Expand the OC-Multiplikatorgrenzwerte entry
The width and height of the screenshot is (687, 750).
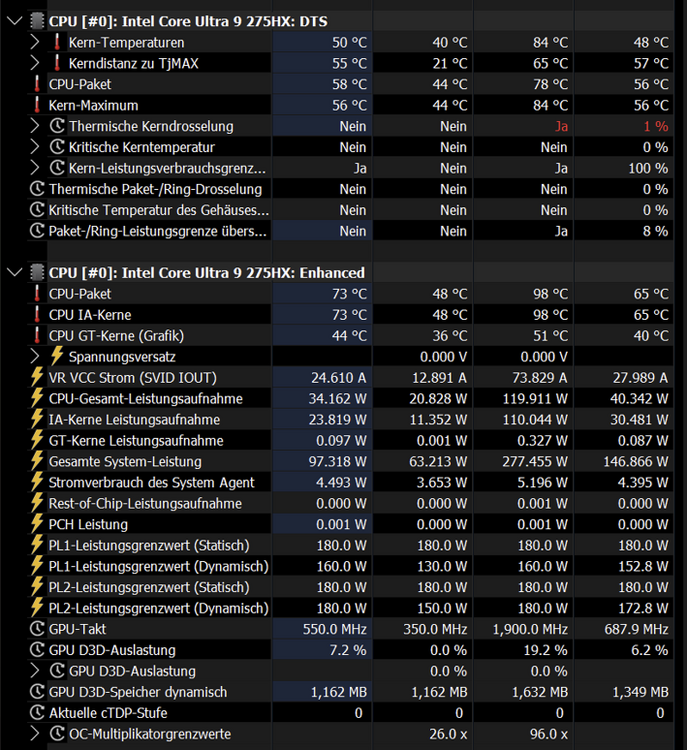point(35,734)
